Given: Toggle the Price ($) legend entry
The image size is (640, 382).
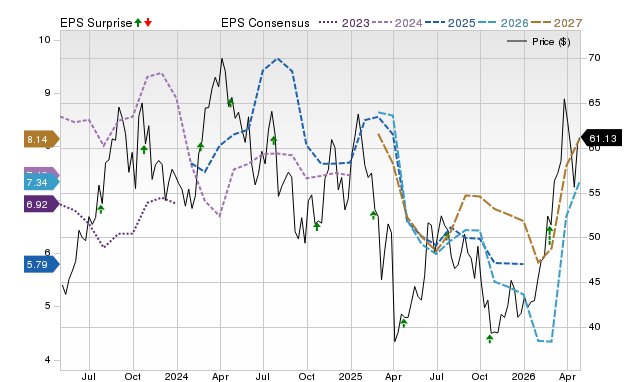Looking at the screenshot, I should click(x=539, y=42).
